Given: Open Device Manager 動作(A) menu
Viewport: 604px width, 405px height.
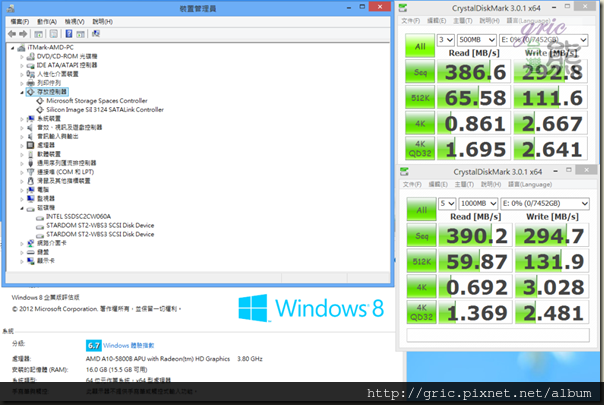Looking at the screenshot, I should (x=47, y=22).
